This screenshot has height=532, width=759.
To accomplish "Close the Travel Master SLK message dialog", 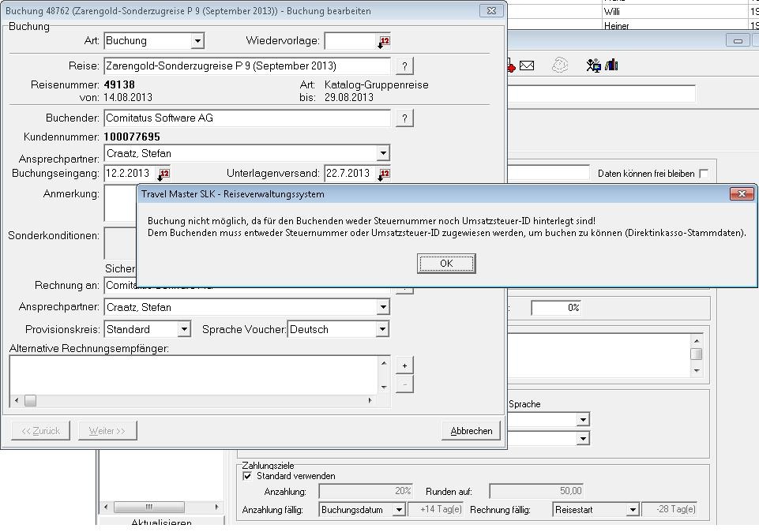I will 741,193.
